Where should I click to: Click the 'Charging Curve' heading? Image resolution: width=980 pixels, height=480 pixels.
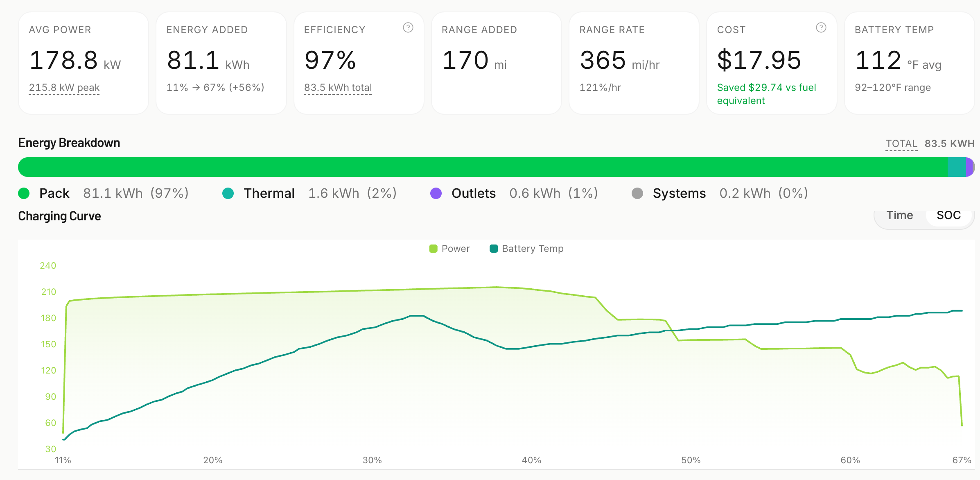point(59,216)
